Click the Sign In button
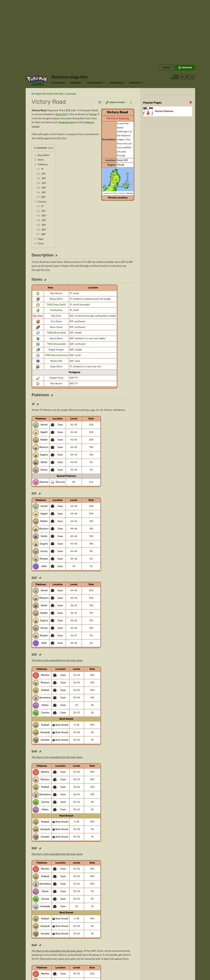 (x=166, y=68)
